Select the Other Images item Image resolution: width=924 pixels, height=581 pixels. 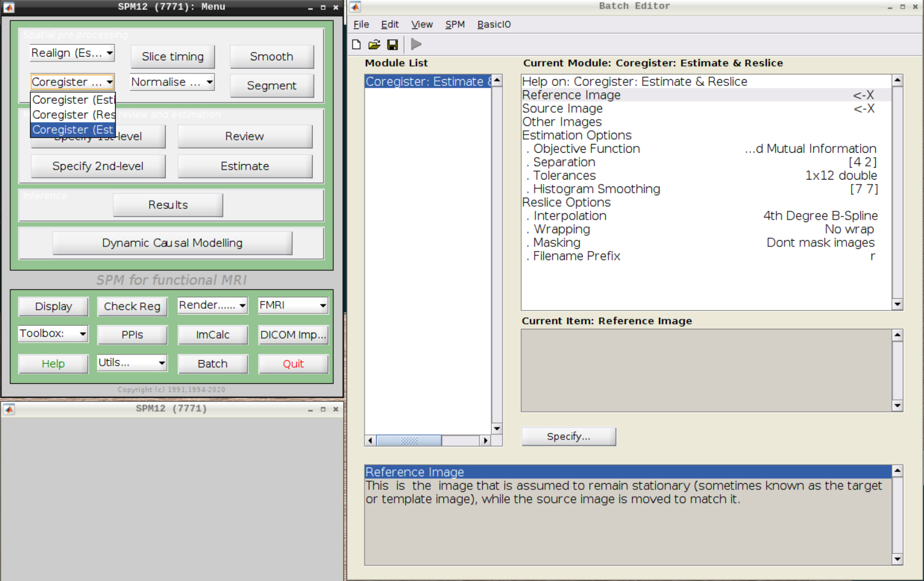pos(706,122)
